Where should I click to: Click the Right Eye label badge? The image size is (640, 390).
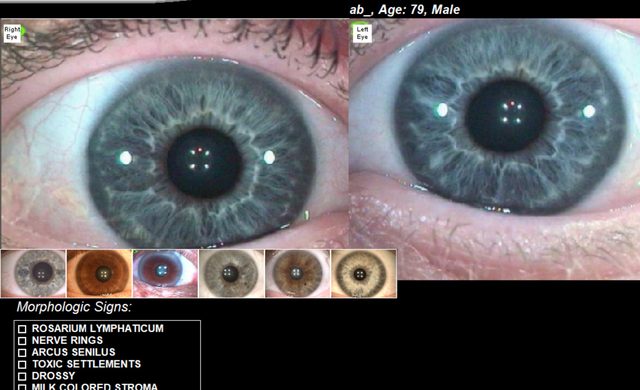coord(12,33)
